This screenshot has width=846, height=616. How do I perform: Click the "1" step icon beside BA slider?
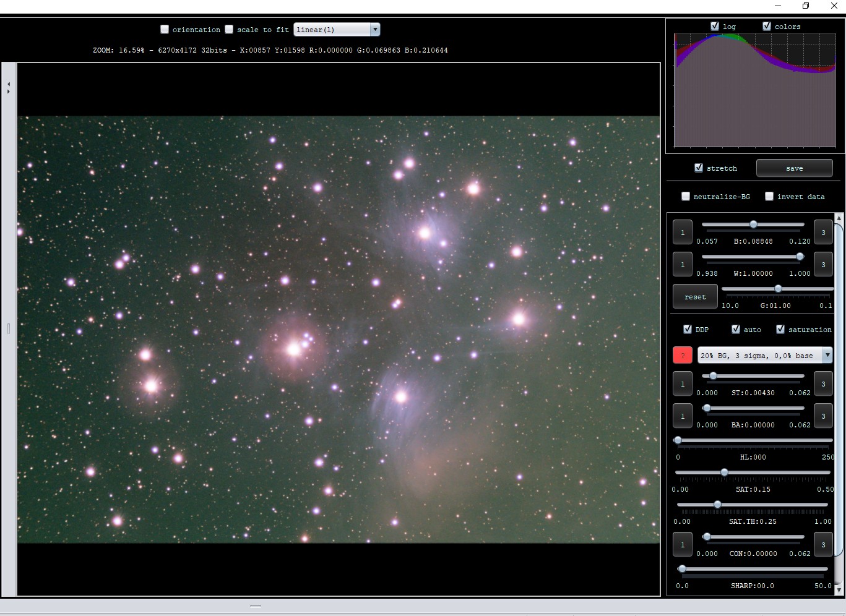point(682,416)
